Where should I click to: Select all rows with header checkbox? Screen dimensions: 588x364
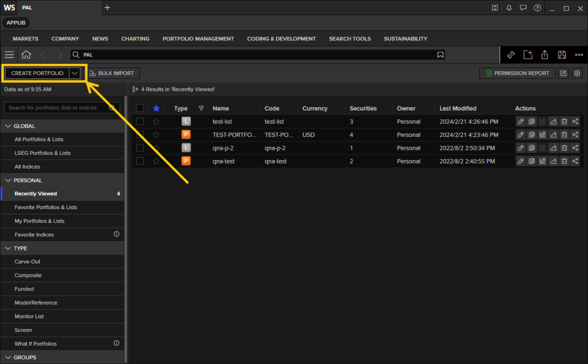coord(140,108)
